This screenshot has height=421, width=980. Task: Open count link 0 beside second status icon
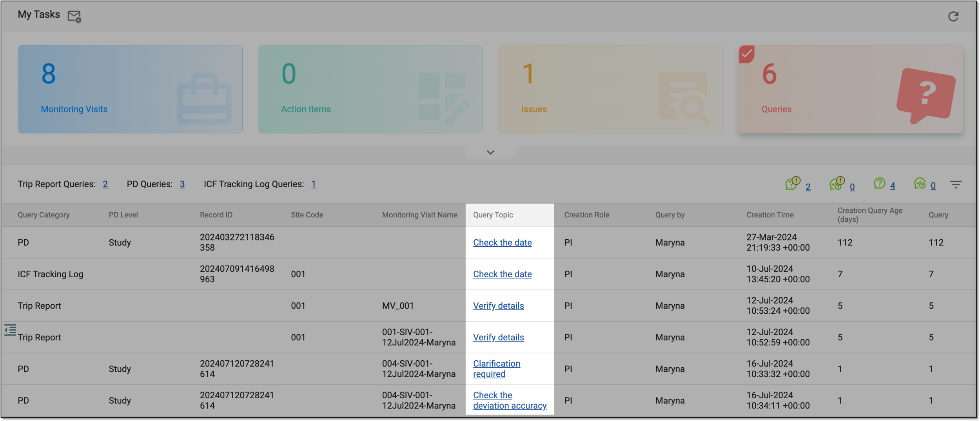tap(852, 187)
